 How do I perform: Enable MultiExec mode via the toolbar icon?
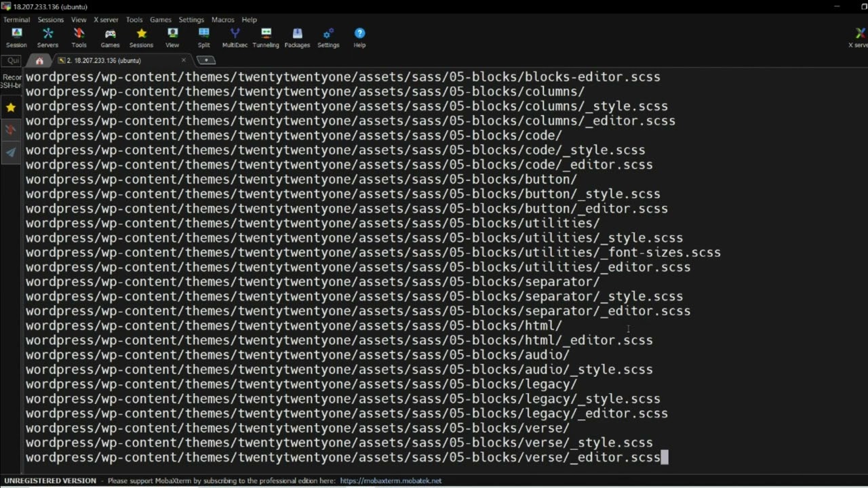(235, 38)
